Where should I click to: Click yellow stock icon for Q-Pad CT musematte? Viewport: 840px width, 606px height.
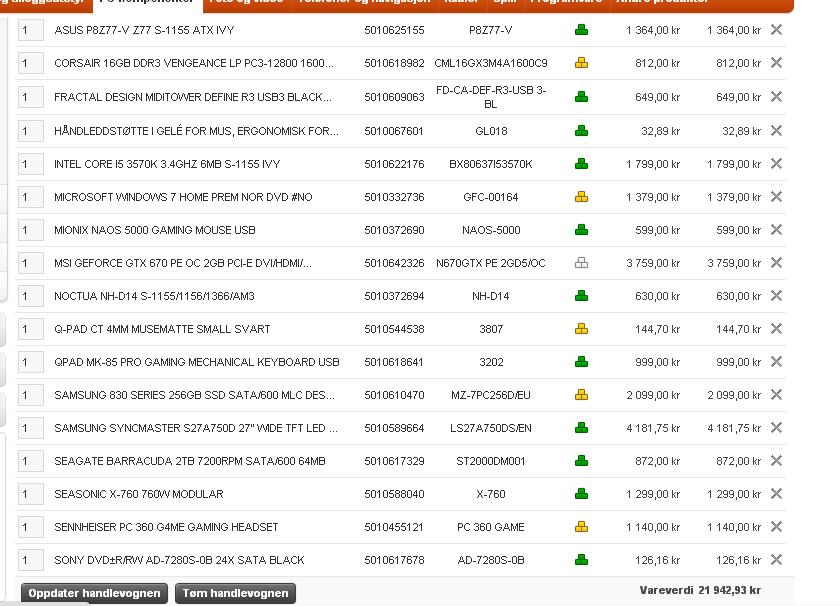point(581,329)
